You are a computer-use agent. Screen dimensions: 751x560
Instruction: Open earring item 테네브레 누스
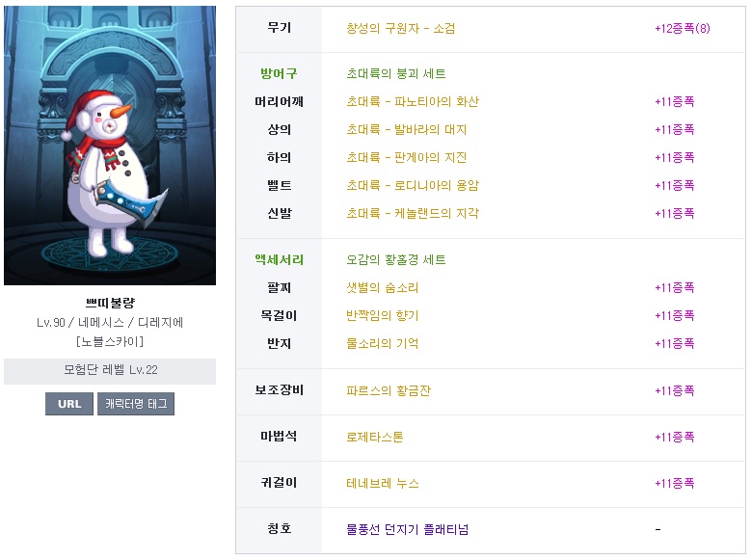[x=382, y=483]
